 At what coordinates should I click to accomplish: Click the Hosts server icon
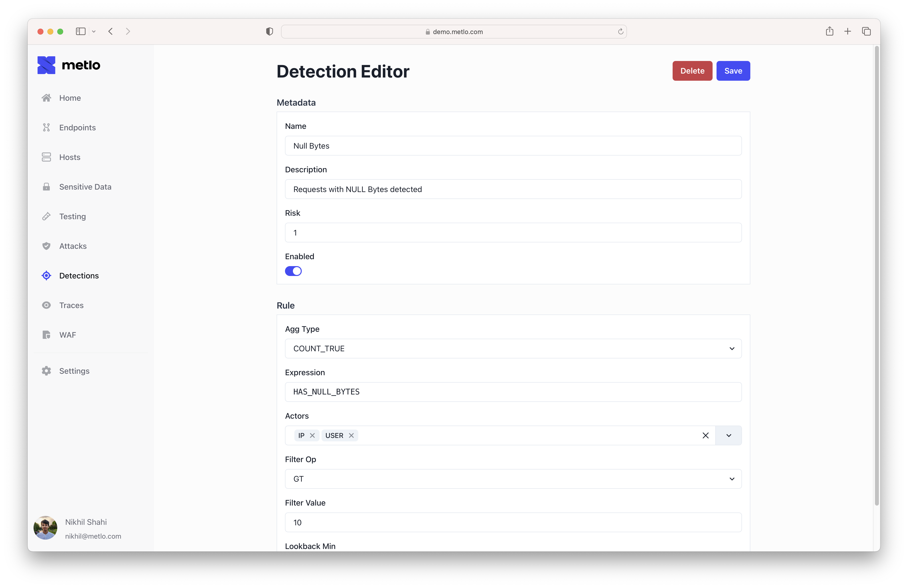(46, 157)
